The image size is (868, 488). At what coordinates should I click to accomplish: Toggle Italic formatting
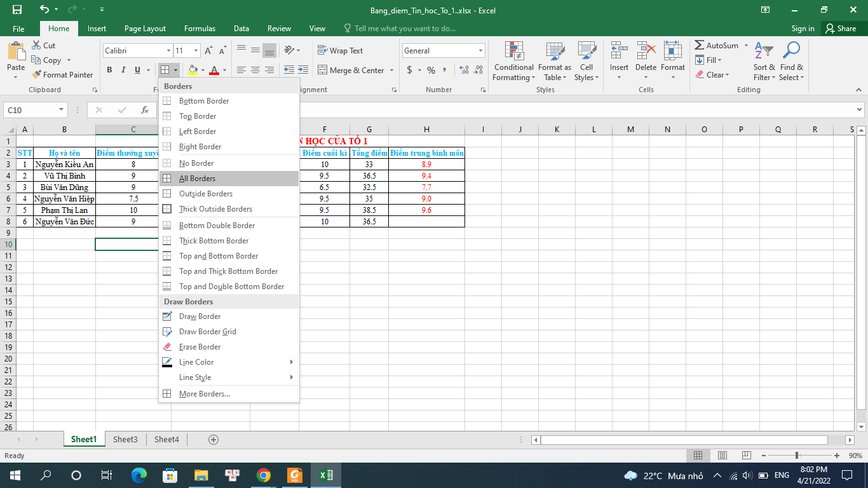click(x=124, y=70)
